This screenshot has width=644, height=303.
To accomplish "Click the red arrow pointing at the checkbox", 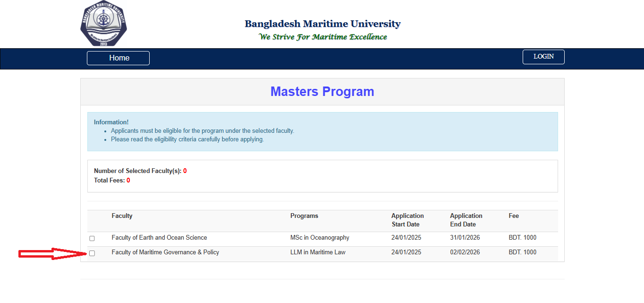I will [x=52, y=254].
